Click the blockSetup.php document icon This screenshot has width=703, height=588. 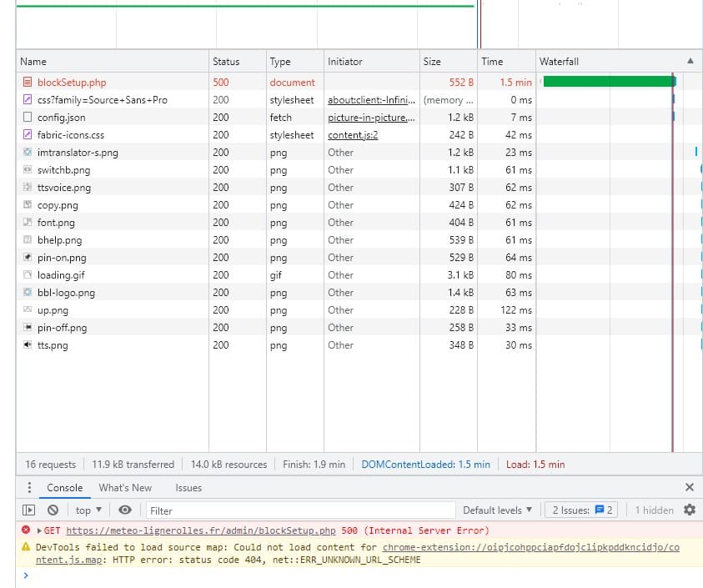click(28, 82)
